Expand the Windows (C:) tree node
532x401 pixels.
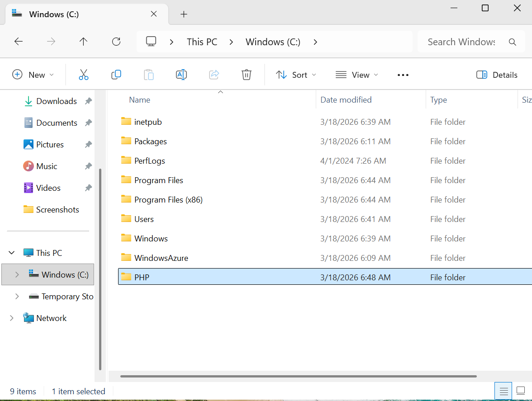(x=17, y=274)
